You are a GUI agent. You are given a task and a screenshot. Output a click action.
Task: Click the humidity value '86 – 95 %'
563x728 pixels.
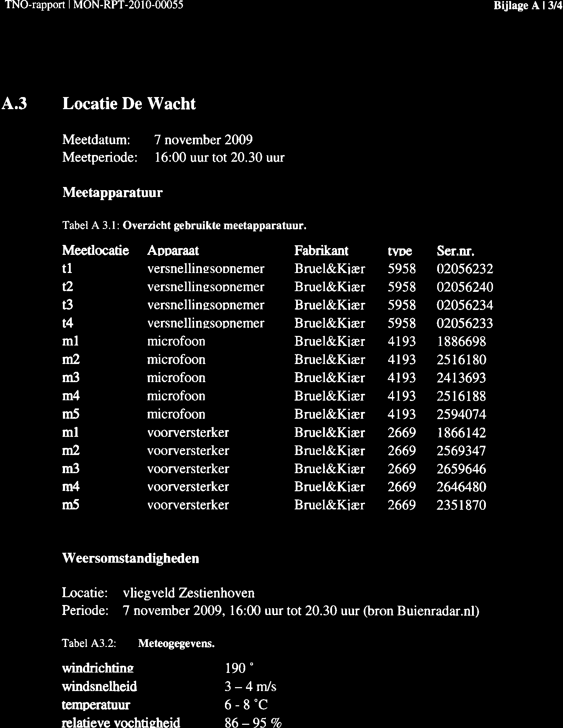(x=253, y=723)
